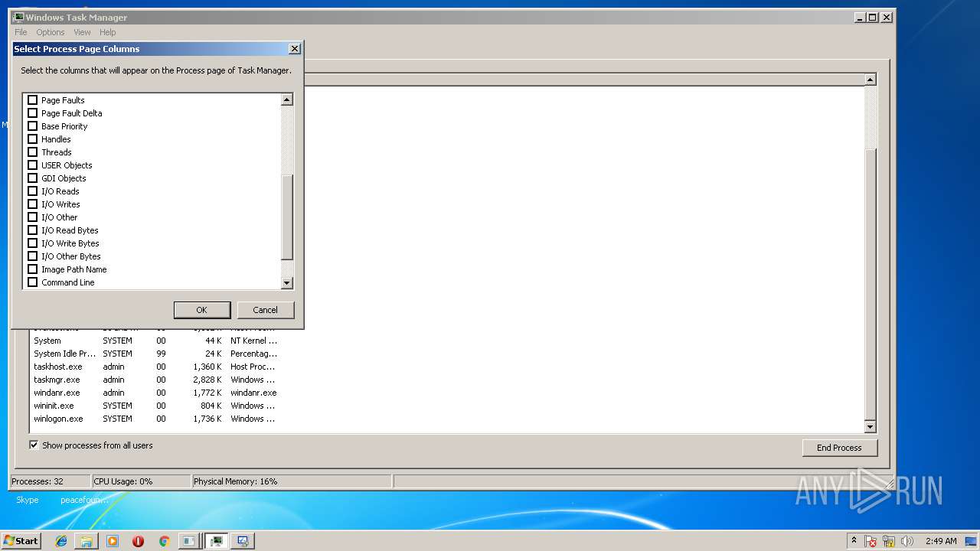Confirm column selection with OK

(x=202, y=310)
